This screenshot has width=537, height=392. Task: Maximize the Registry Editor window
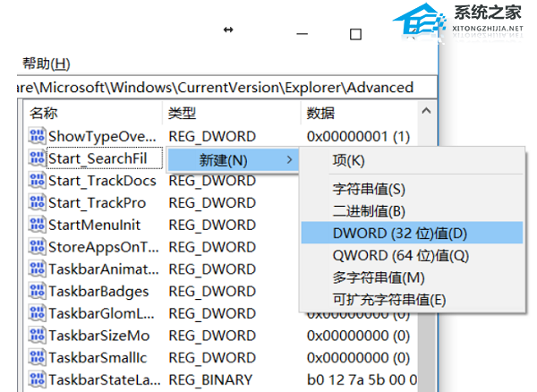point(355,34)
